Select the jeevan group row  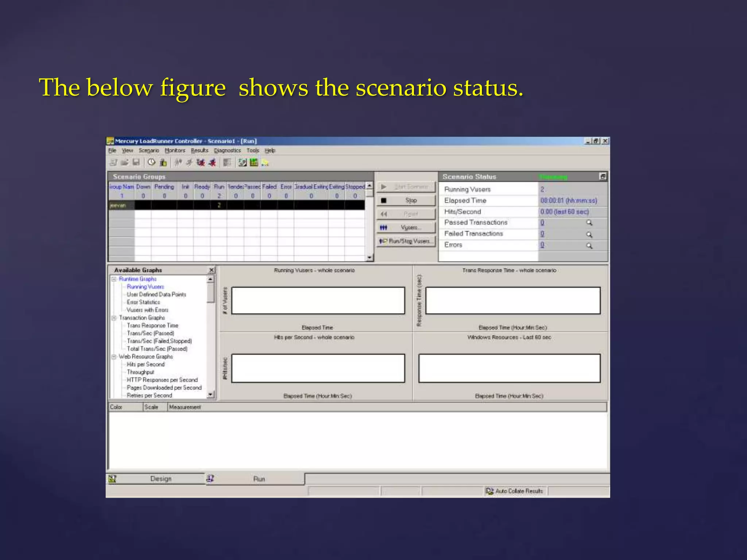pyautogui.click(x=237, y=206)
